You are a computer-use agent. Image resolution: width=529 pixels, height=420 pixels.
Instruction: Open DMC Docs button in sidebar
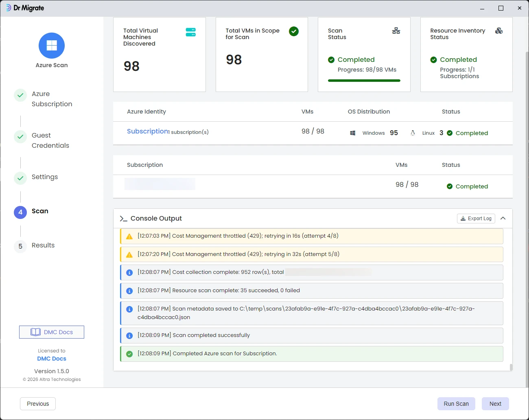[52, 332]
